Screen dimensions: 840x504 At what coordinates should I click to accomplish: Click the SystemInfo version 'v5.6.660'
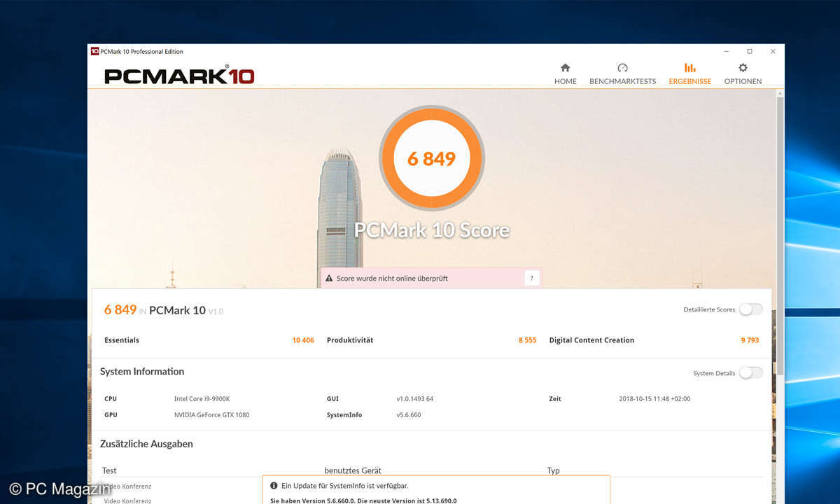pos(409,415)
